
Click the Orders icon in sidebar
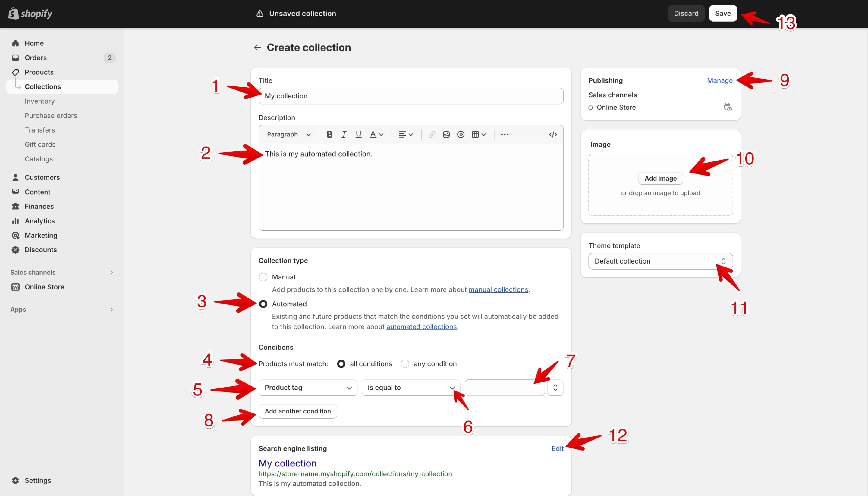coord(15,58)
